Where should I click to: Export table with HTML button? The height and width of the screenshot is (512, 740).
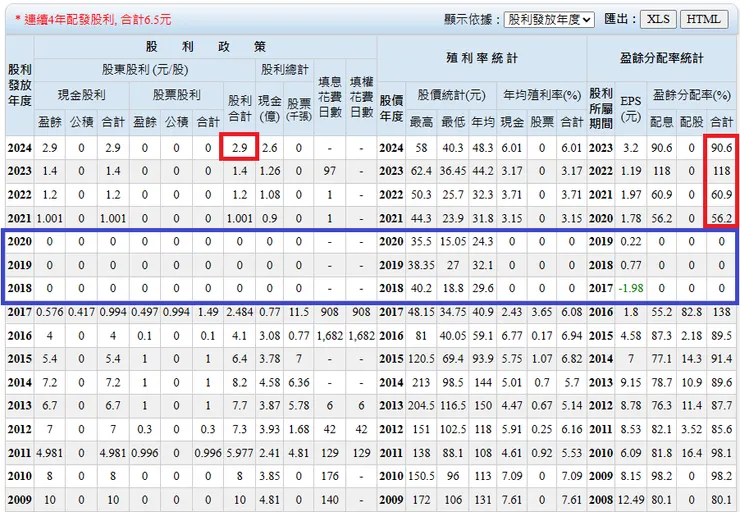[704, 19]
